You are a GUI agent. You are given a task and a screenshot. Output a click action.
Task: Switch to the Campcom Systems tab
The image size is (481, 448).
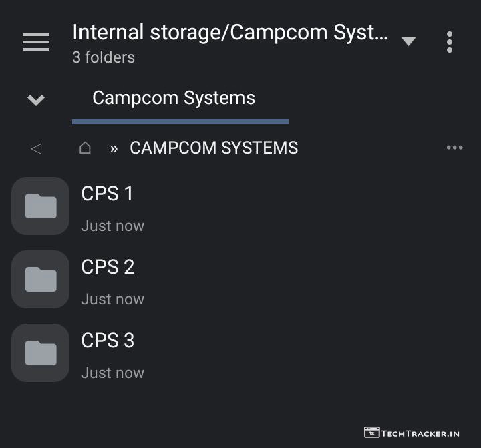click(174, 98)
